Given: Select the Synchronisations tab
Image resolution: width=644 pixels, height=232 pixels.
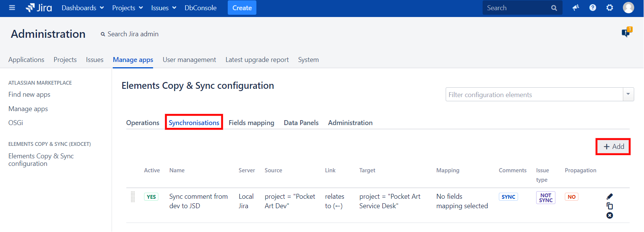Looking at the screenshot, I should [x=194, y=123].
